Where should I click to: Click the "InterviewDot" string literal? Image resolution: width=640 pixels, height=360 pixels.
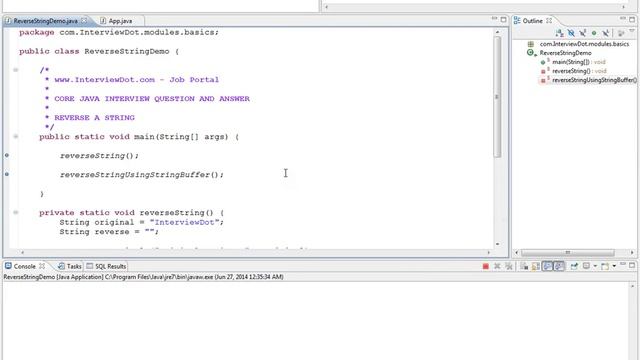point(184,222)
